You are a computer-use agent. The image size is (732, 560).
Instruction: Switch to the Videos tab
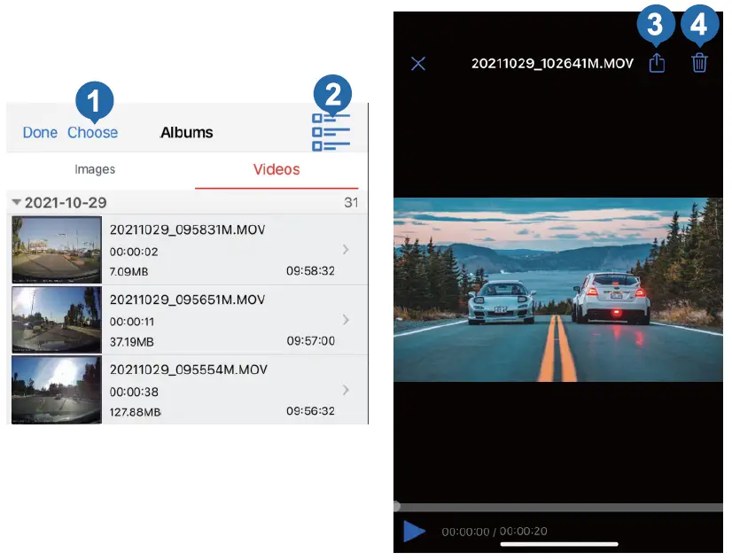pos(276,169)
